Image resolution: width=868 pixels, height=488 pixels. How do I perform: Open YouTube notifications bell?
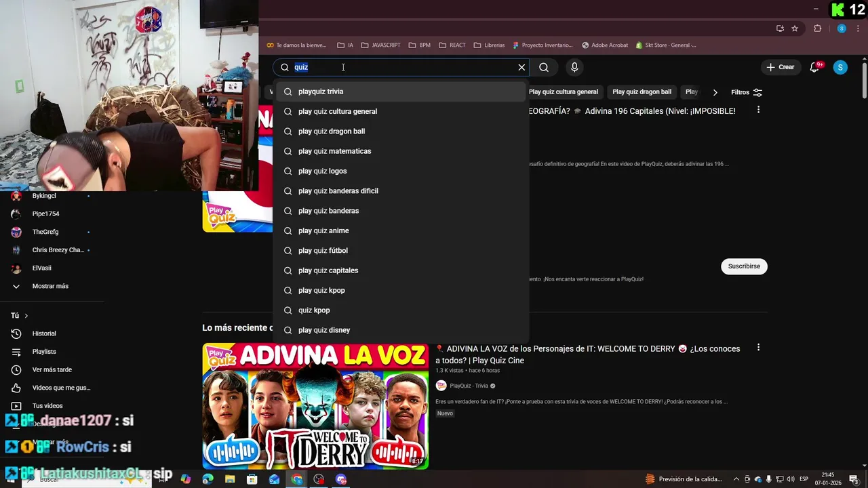pyautogui.click(x=815, y=67)
